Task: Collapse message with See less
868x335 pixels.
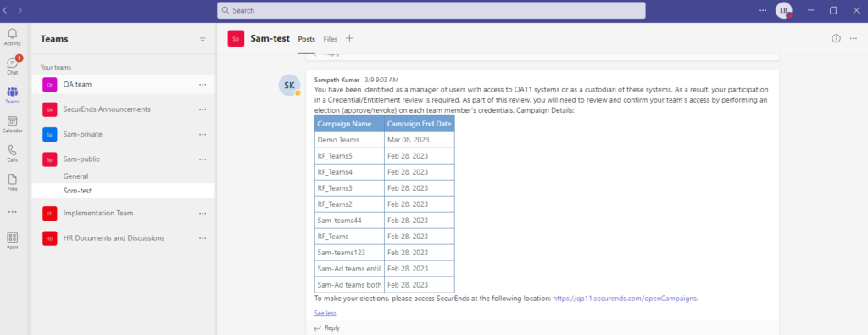Action: [325, 314]
